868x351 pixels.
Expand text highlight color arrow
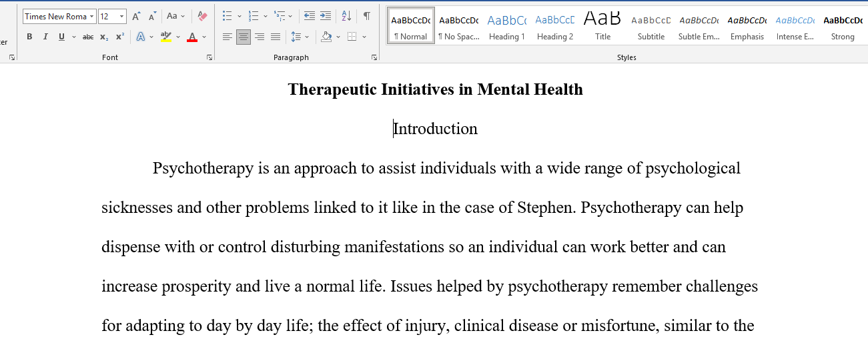[x=178, y=37]
